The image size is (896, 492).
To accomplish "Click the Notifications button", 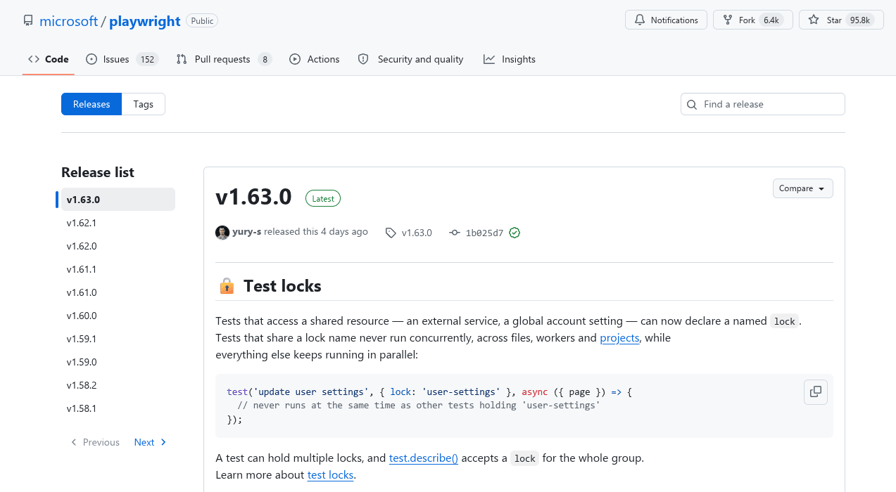I will pyautogui.click(x=666, y=20).
